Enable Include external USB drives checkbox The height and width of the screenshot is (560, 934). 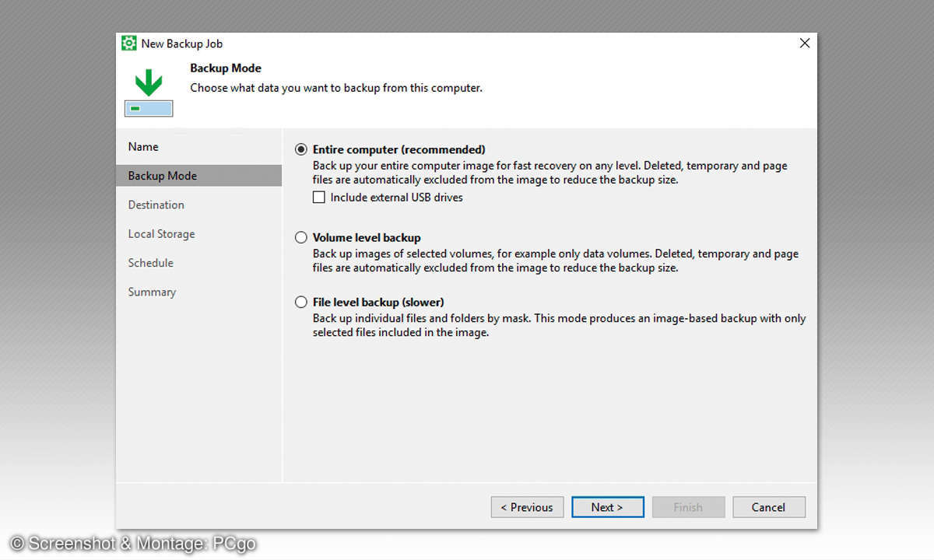[319, 198]
